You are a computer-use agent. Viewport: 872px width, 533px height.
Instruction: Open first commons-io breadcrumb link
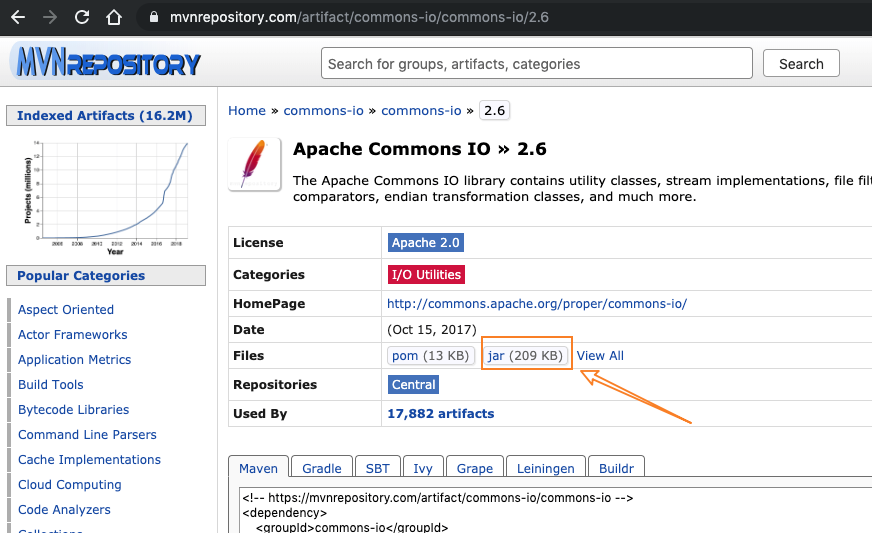[324, 111]
